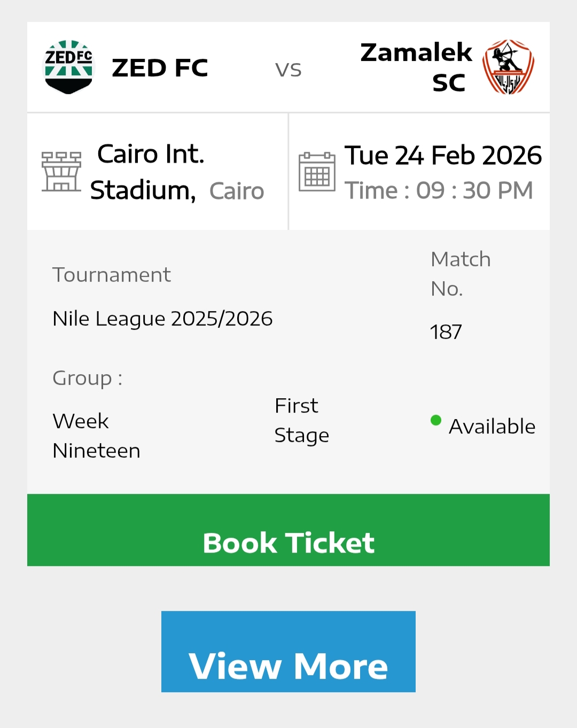Viewport: 577px width, 728px height.
Task: Click the calendar date icon
Action: point(317,172)
